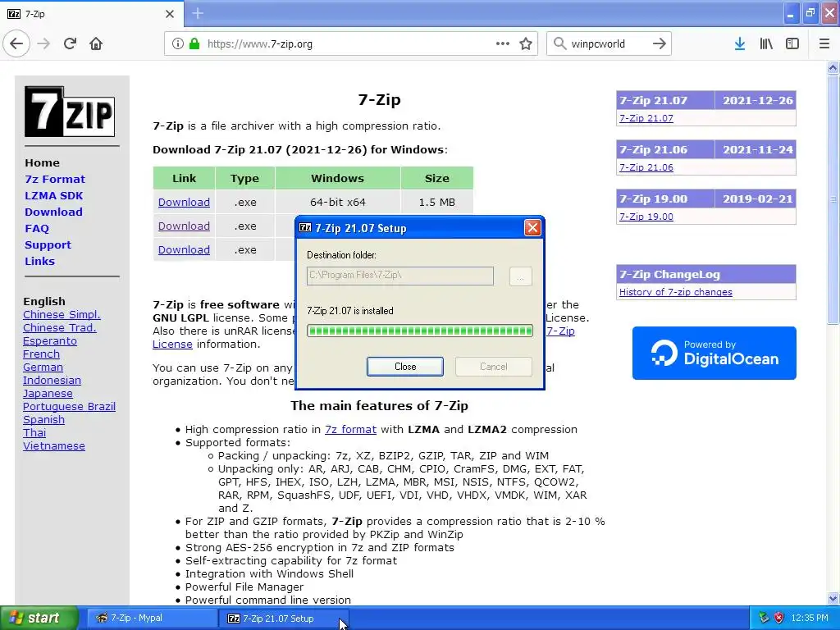Open History of 7-zip changes link

[676, 292]
